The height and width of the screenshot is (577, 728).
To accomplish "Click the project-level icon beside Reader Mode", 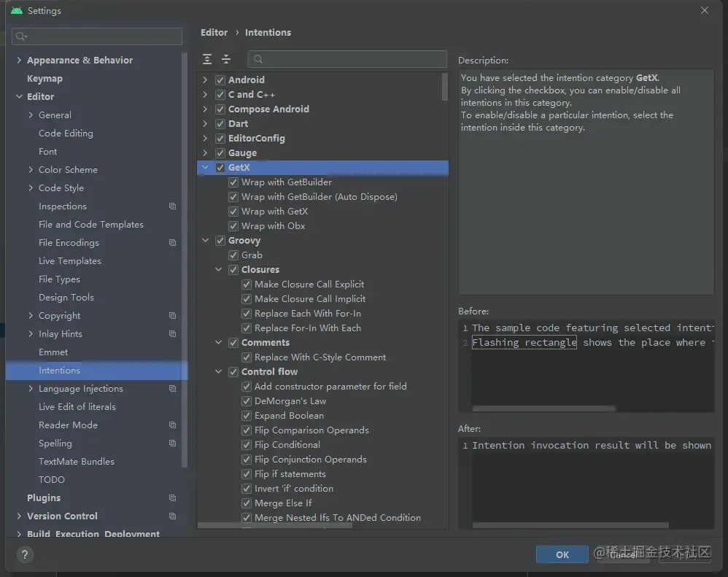I will pyautogui.click(x=173, y=425).
